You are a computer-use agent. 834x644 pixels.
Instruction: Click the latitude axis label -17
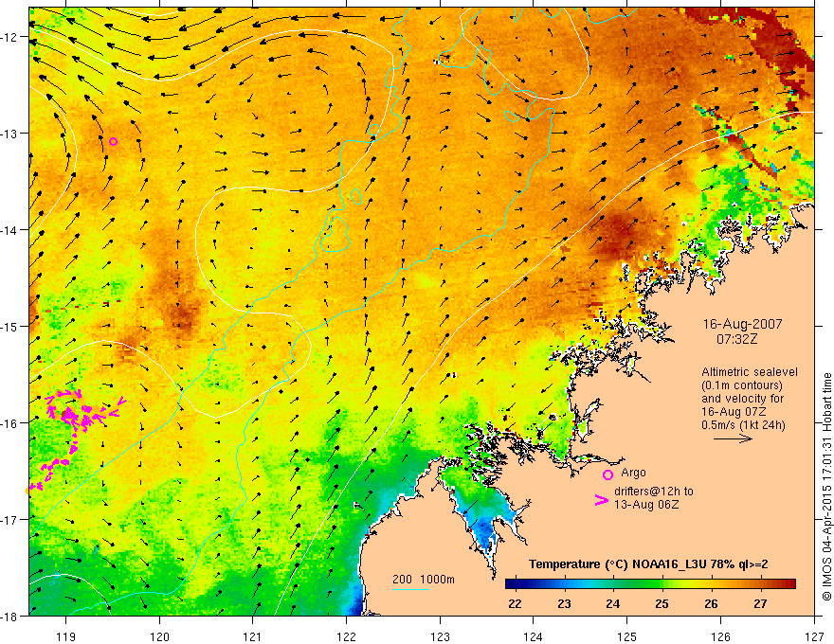pyautogui.click(x=10, y=520)
